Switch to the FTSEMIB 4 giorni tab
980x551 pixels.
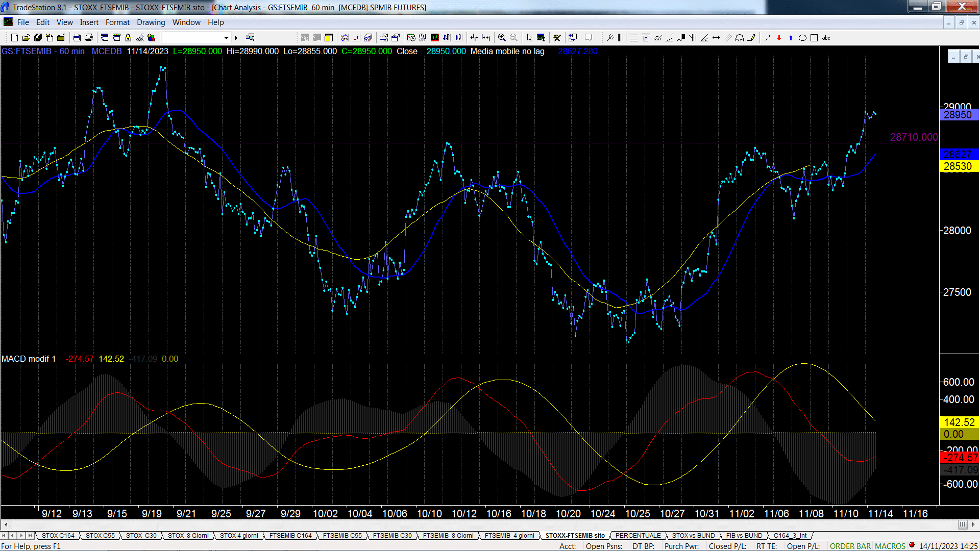(x=509, y=535)
